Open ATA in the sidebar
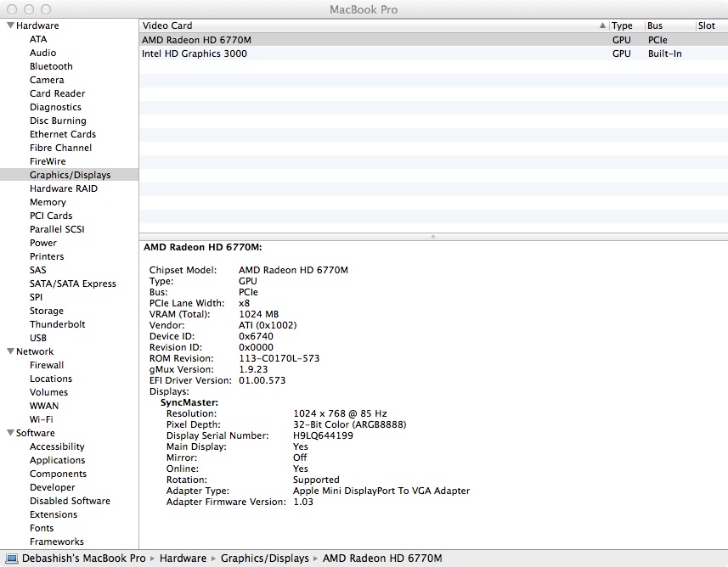Viewport: 728px width, 567px height. [x=38, y=39]
